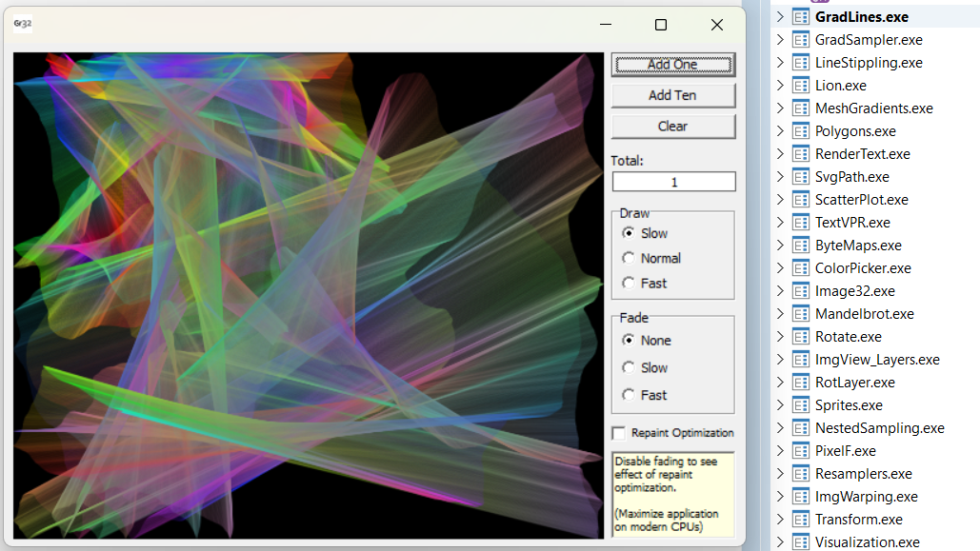Click the gradient lines drawing canvas
Image resolution: width=980 pixels, height=551 pixels.
pyautogui.click(x=309, y=296)
